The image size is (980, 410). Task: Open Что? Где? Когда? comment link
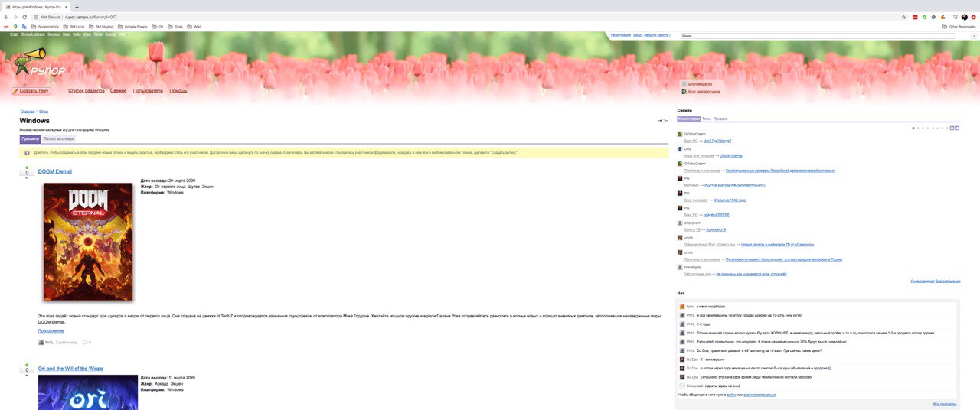pyautogui.click(x=717, y=141)
